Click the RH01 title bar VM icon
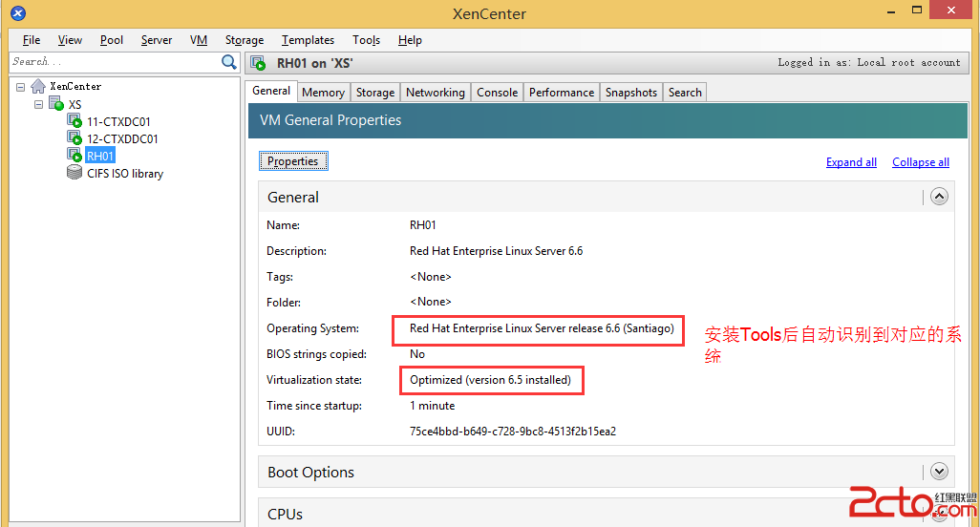This screenshot has height=527, width=980. (258, 63)
